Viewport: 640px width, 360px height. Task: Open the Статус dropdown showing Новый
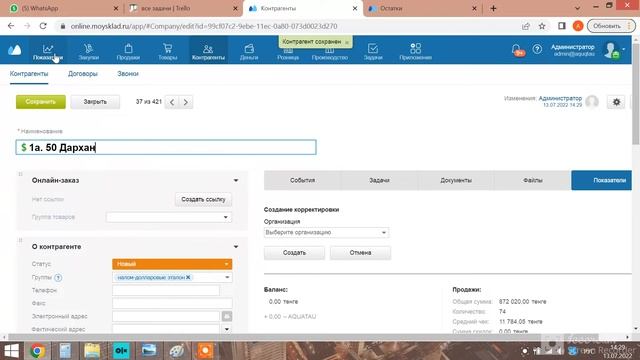(172, 264)
